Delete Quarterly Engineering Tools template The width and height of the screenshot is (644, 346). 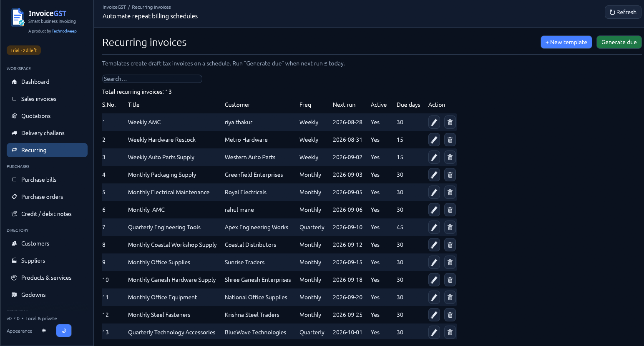[450, 227]
